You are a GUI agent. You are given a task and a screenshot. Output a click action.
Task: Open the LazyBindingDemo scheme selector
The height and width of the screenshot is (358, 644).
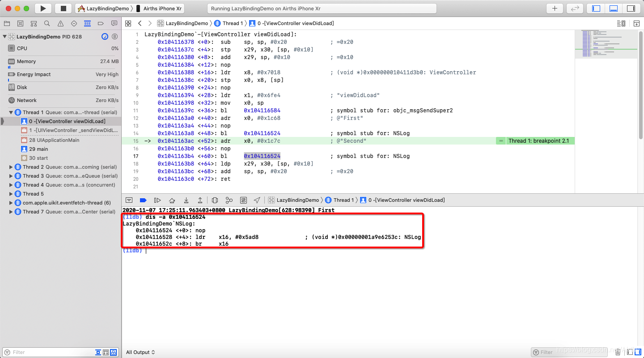tap(103, 9)
